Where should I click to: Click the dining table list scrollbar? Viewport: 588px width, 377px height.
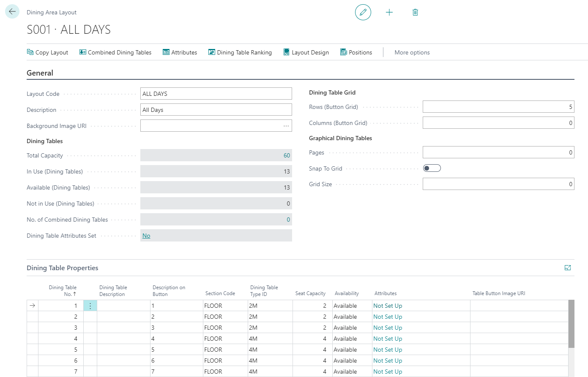coord(571,324)
